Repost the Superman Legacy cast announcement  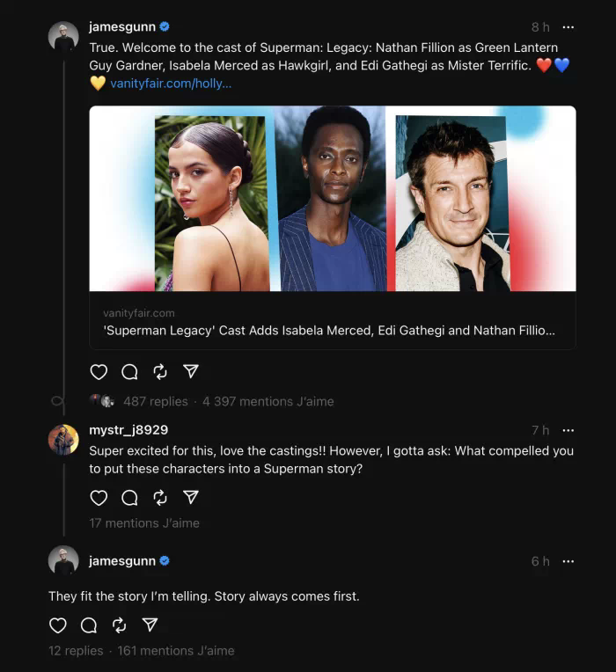[x=160, y=372]
